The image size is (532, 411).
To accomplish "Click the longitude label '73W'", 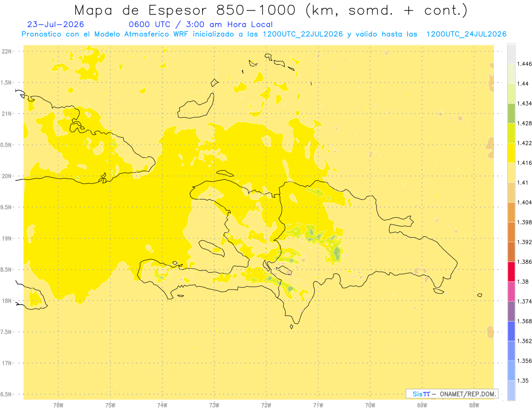I will click(214, 405).
